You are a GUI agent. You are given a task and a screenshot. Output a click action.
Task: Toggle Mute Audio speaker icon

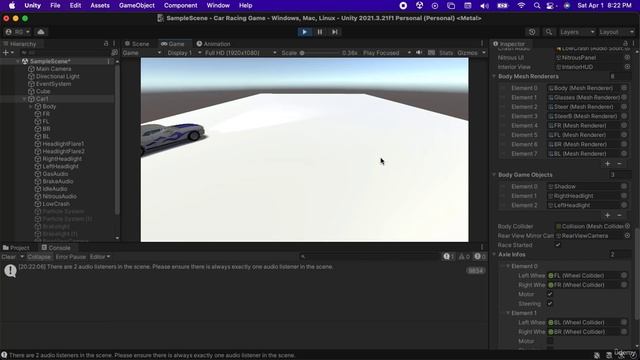tap(419, 53)
